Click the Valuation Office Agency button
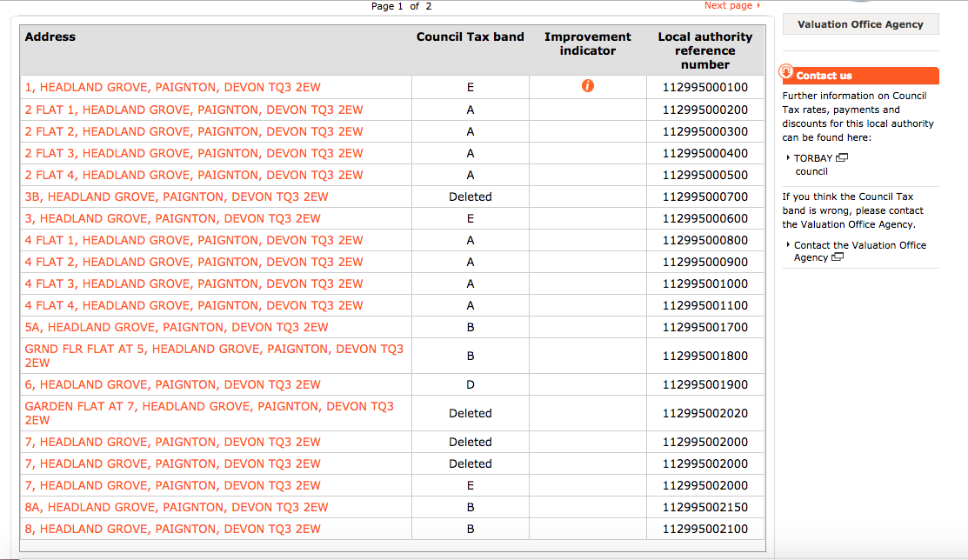 [x=860, y=23]
